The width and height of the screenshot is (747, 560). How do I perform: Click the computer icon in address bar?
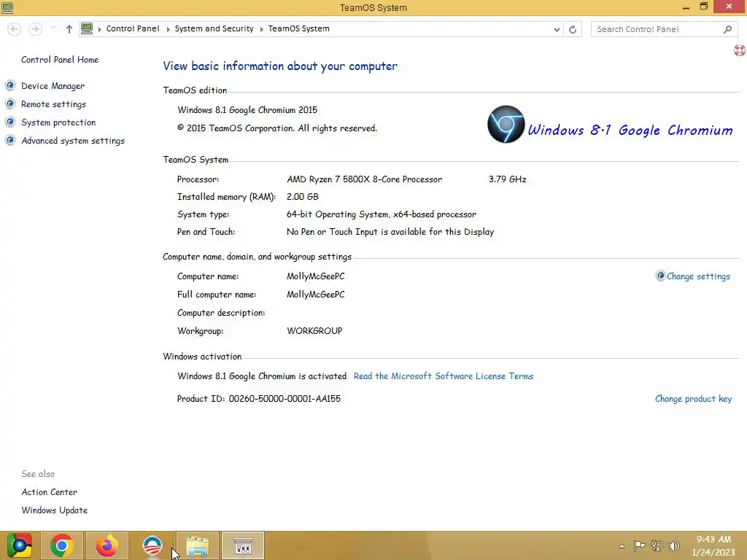(x=87, y=28)
